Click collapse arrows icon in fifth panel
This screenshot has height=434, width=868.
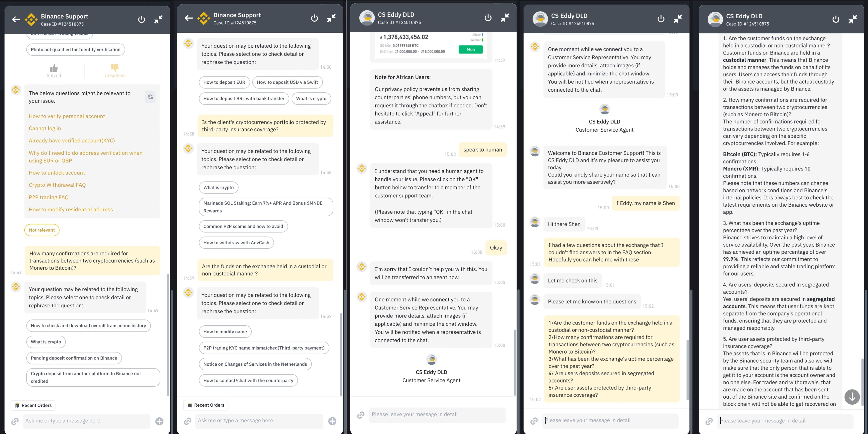point(853,19)
